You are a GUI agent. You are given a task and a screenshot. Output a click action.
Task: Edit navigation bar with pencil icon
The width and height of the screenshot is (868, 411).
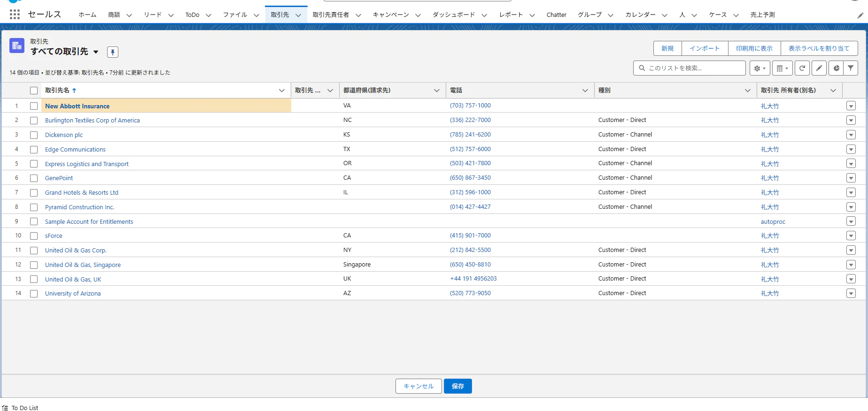[860, 15]
